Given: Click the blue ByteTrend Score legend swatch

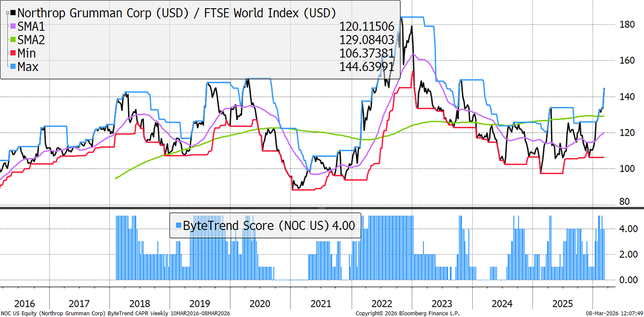Looking at the screenshot, I should tap(177, 226).
